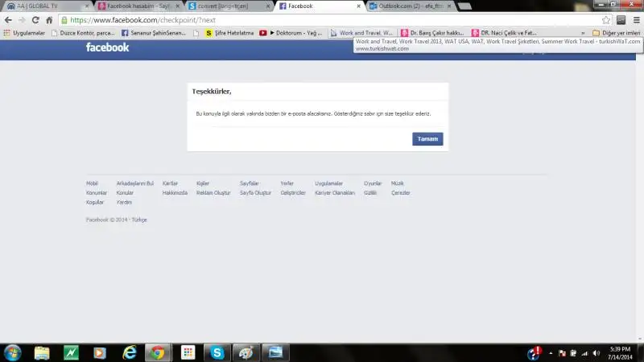
Task: Launch Internet Explorer from the taskbar
Action: [x=129, y=352]
